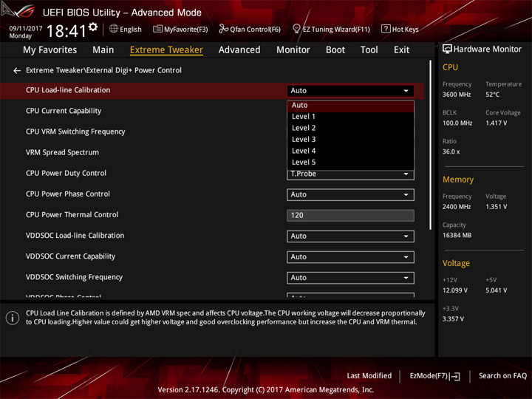The image size is (532, 399).
Task: Click the MyFavorite(F3) list icon
Action: click(157, 29)
